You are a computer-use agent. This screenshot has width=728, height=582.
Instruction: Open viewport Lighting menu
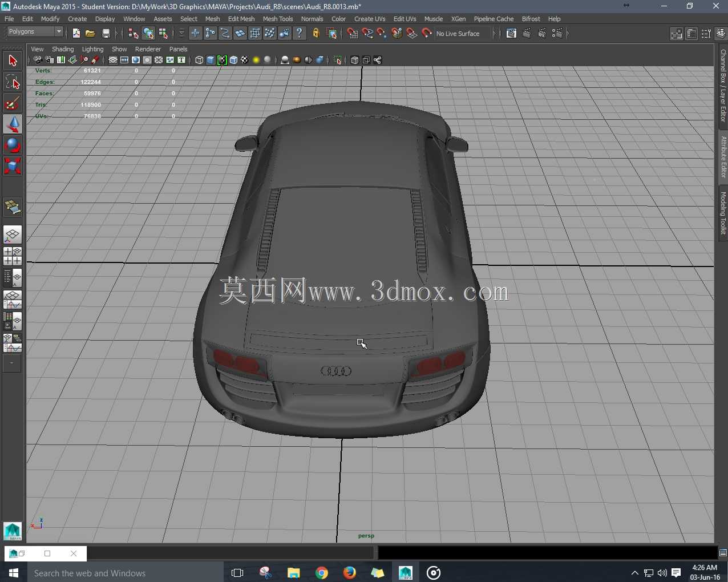(92, 49)
